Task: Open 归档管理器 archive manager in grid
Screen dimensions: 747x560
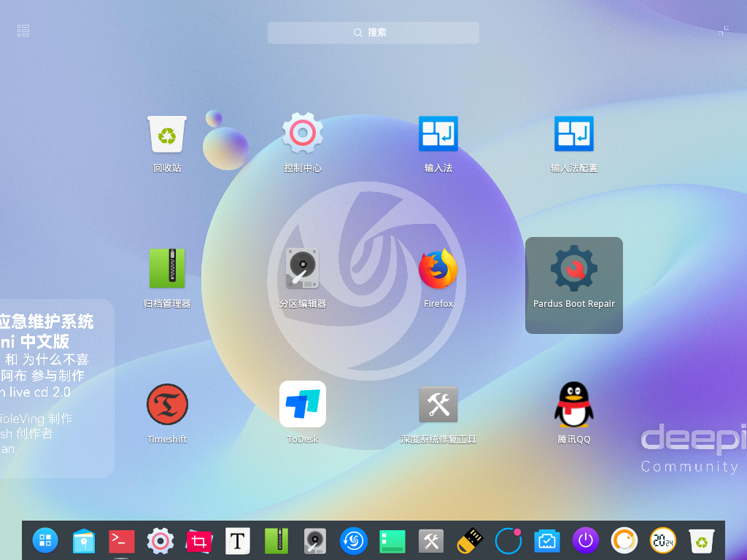Action: coord(167,270)
